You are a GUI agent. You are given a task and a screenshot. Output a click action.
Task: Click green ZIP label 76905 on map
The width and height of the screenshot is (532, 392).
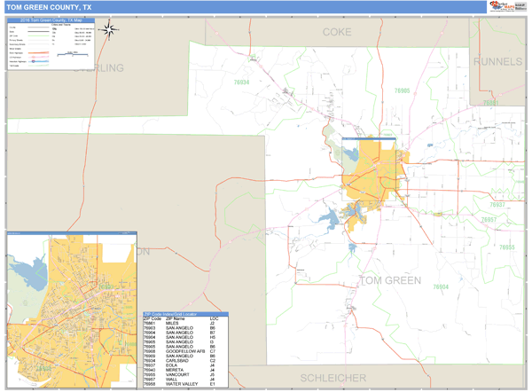pyautogui.click(x=402, y=90)
